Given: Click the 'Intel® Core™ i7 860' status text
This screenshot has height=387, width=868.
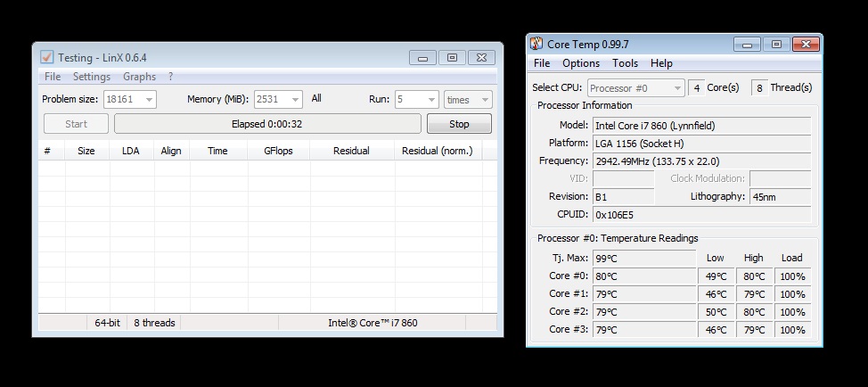Looking at the screenshot, I should [x=373, y=323].
